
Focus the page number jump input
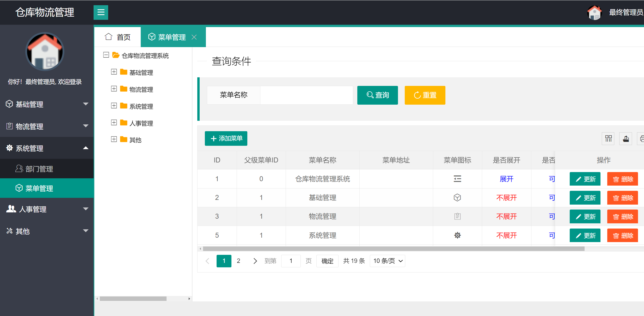(x=291, y=261)
